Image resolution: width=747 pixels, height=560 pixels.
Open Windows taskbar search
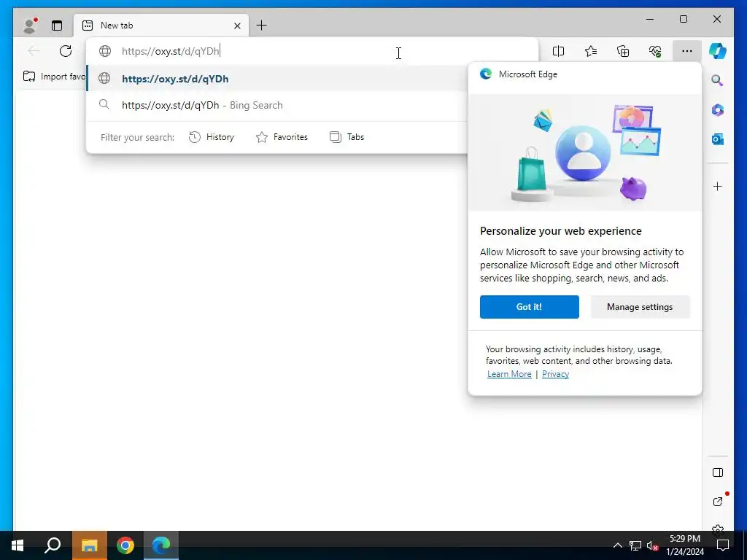(53, 545)
